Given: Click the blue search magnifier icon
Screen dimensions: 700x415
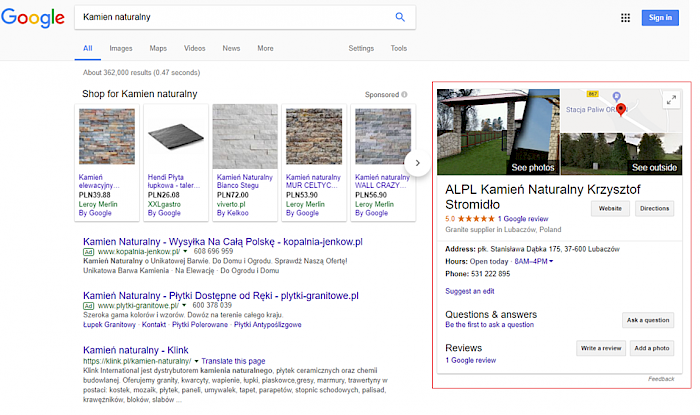Looking at the screenshot, I should tap(400, 17).
